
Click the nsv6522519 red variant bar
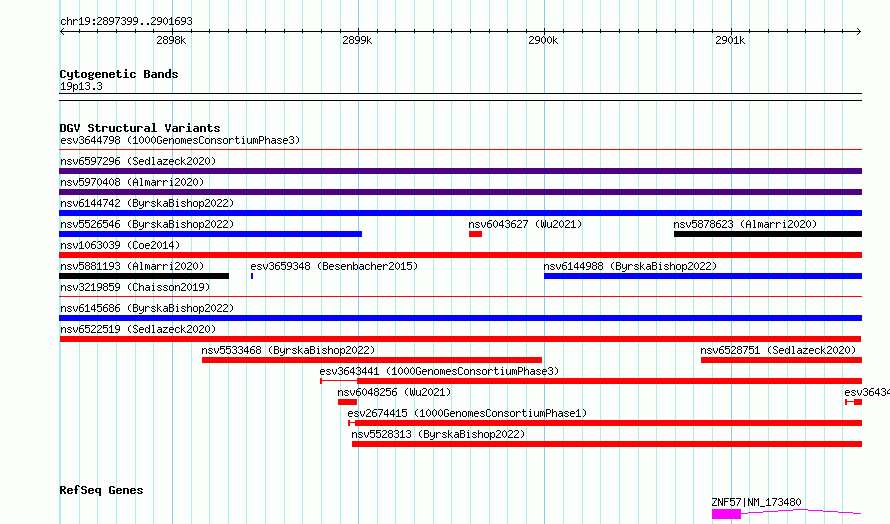(460, 339)
